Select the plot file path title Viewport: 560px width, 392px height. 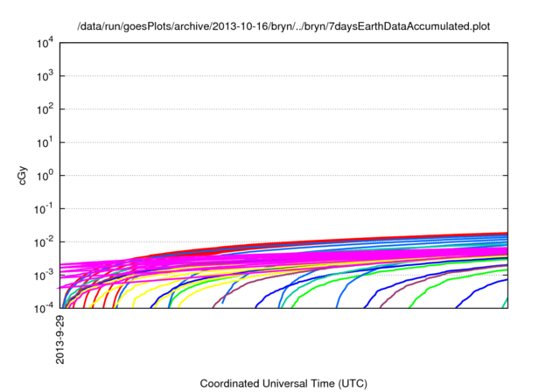(x=283, y=26)
